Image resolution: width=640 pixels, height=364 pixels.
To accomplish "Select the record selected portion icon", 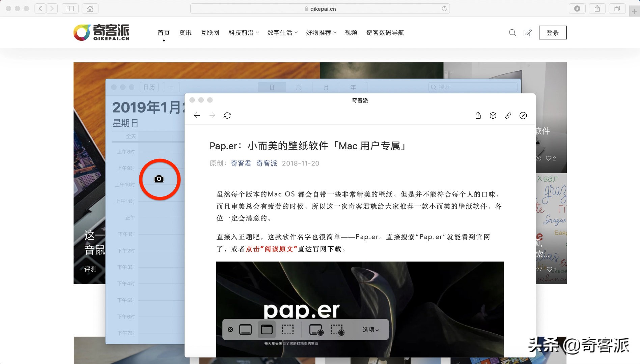I will (337, 330).
